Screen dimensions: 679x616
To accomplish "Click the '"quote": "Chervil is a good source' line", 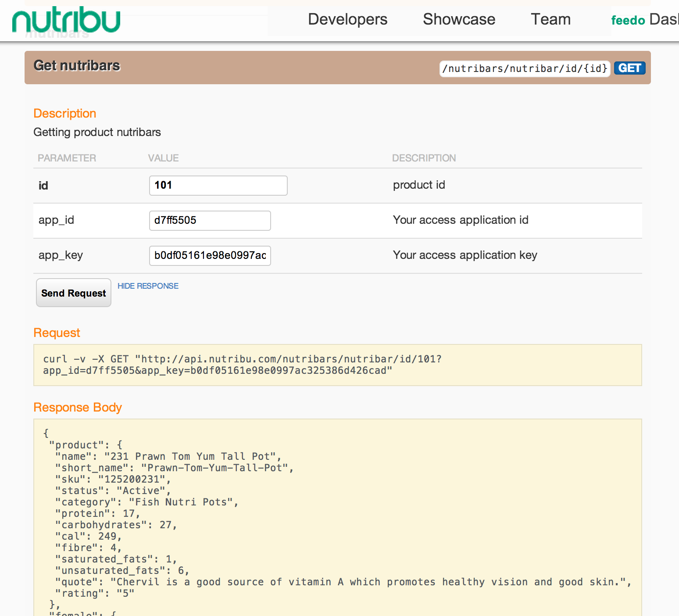I will [343, 582].
